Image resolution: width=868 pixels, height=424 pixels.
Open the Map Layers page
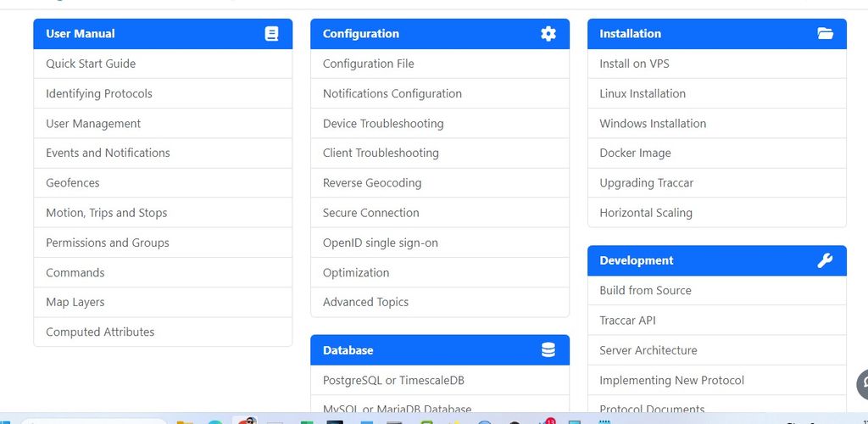[x=163, y=302]
